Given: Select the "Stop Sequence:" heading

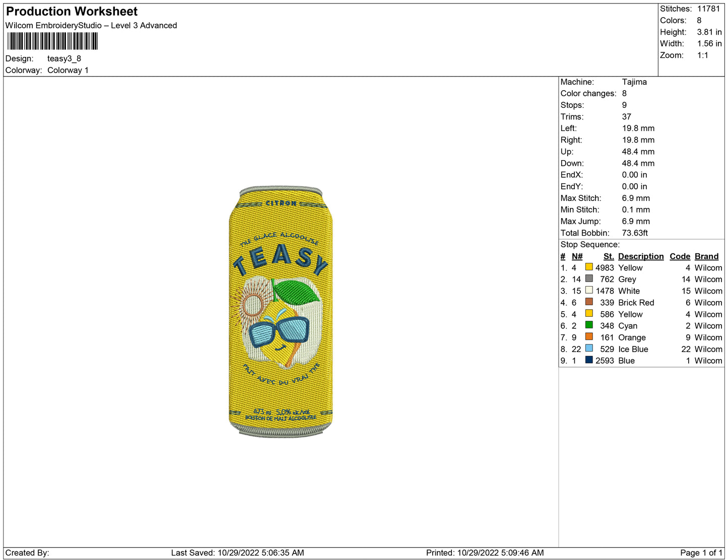Looking at the screenshot, I should [x=590, y=244].
